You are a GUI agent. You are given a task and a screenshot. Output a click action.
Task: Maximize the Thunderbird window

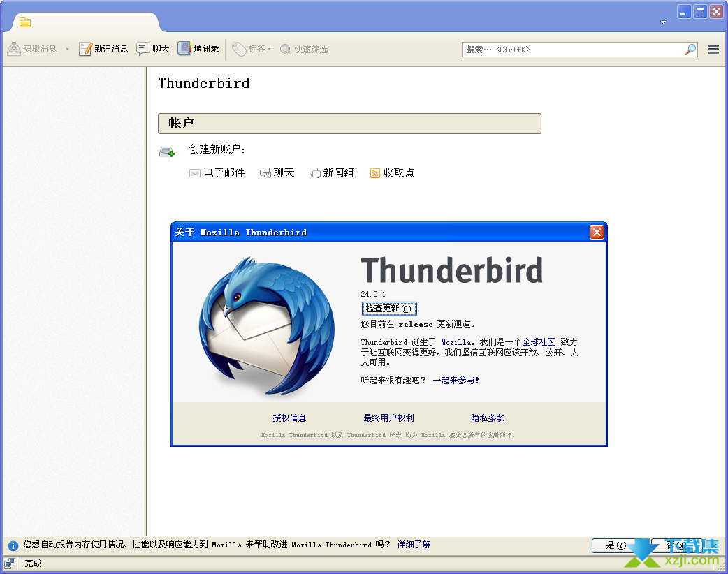[700, 12]
